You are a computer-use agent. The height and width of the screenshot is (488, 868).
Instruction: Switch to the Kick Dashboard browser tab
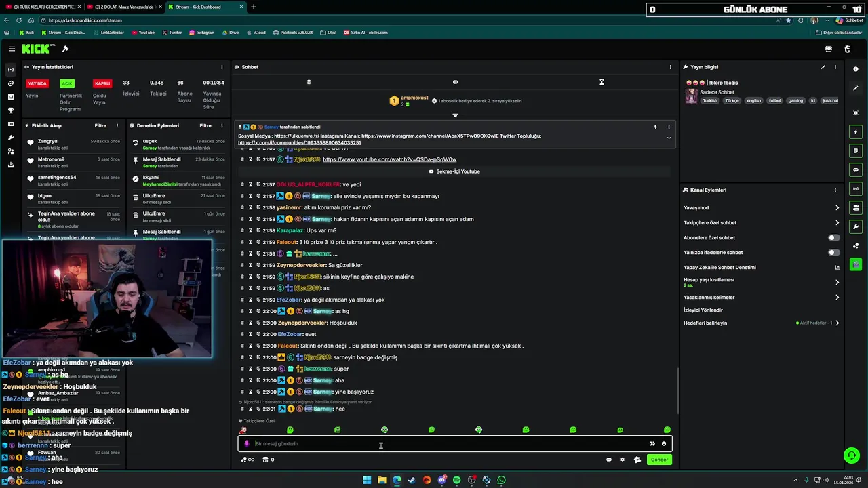pos(205,7)
